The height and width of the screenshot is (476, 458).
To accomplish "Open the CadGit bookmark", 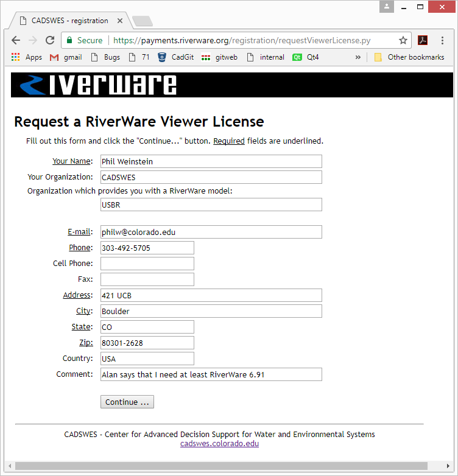I will click(x=175, y=57).
